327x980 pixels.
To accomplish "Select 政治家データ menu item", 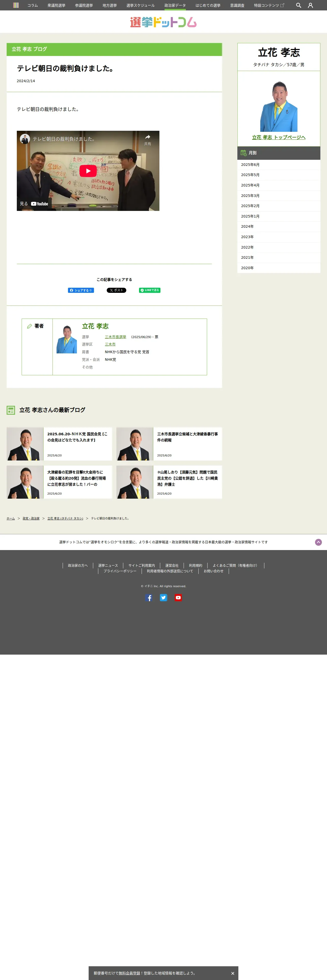I will click(175, 5).
